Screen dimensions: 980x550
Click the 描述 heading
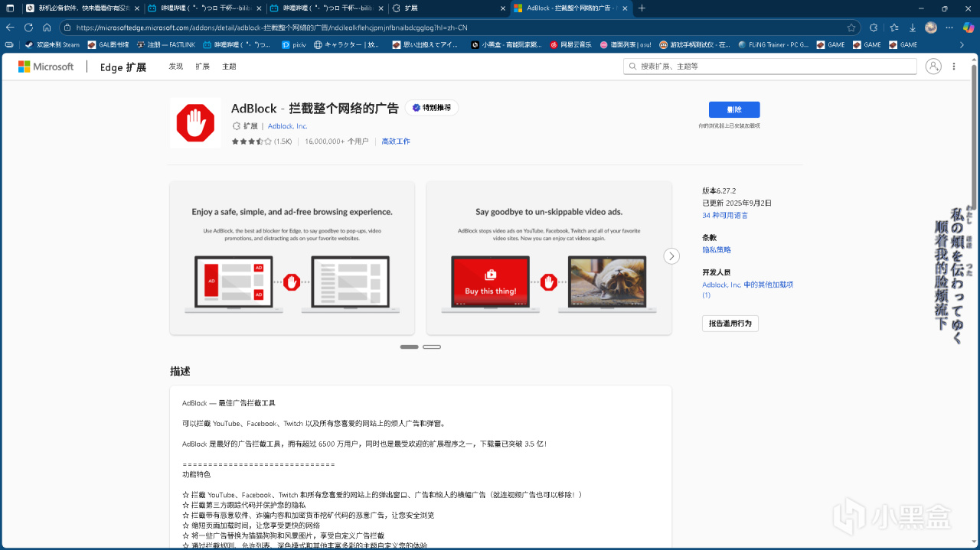(180, 371)
